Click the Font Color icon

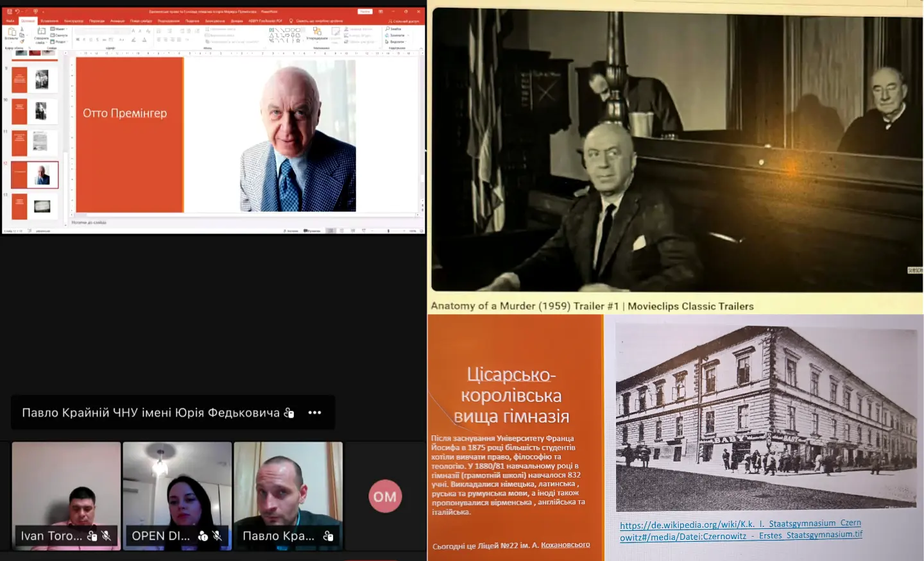pos(144,40)
